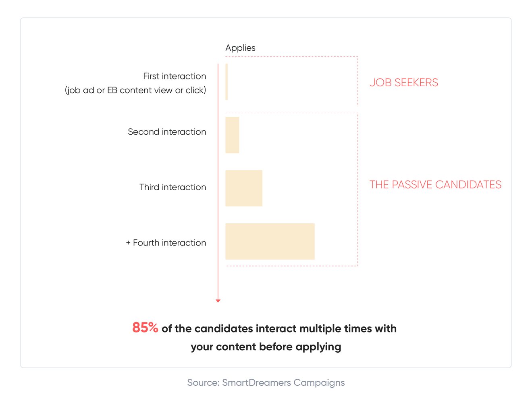Select the Second interaction bar
This screenshot has height=397, width=532.
[232, 135]
